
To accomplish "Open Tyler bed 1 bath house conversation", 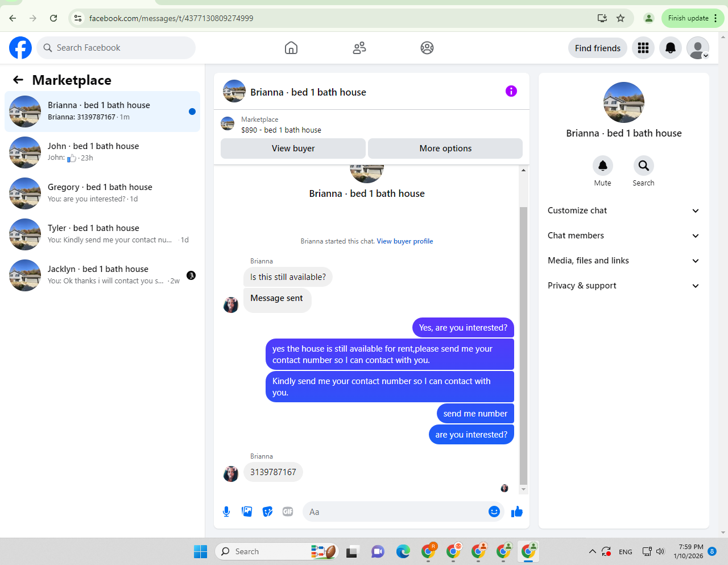I will point(102,234).
